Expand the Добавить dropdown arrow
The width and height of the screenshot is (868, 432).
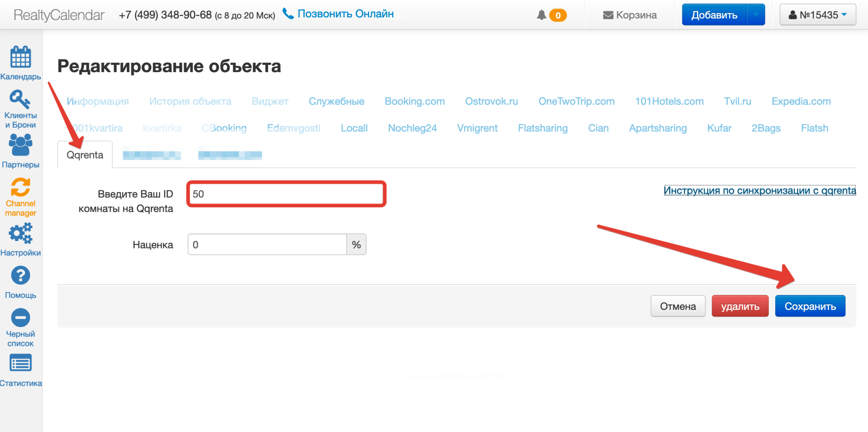click(x=756, y=15)
